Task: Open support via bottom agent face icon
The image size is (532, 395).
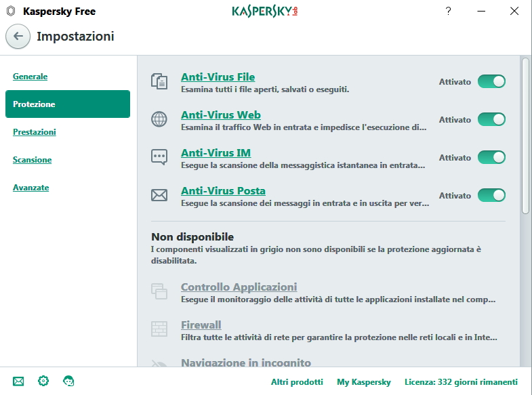Action: [x=68, y=381]
